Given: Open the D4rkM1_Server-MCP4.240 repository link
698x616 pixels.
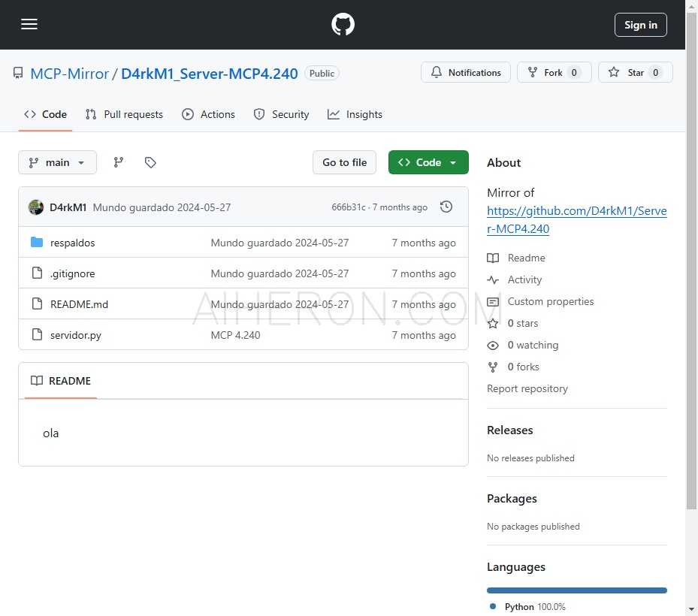Looking at the screenshot, I should click(x=209, y=74).
